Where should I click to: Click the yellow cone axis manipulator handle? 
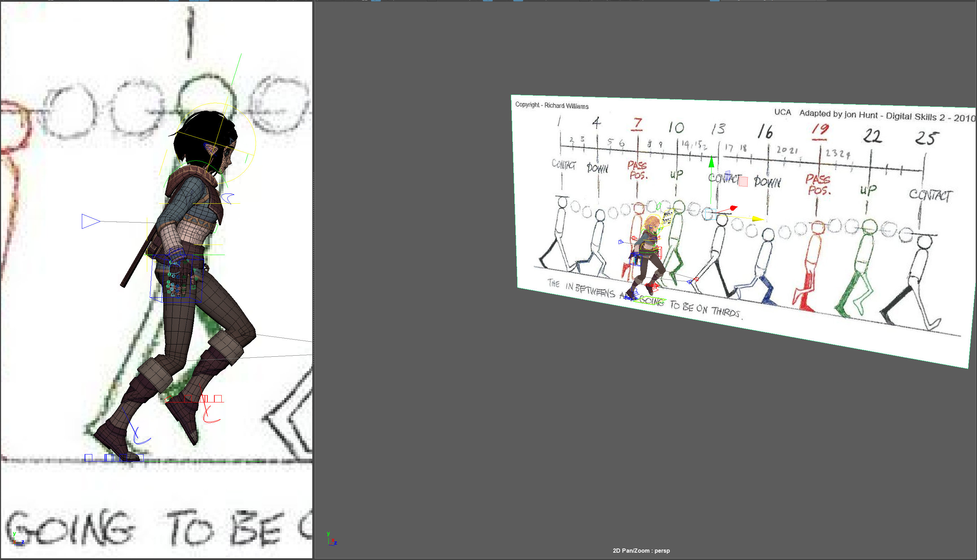(757, 219)
